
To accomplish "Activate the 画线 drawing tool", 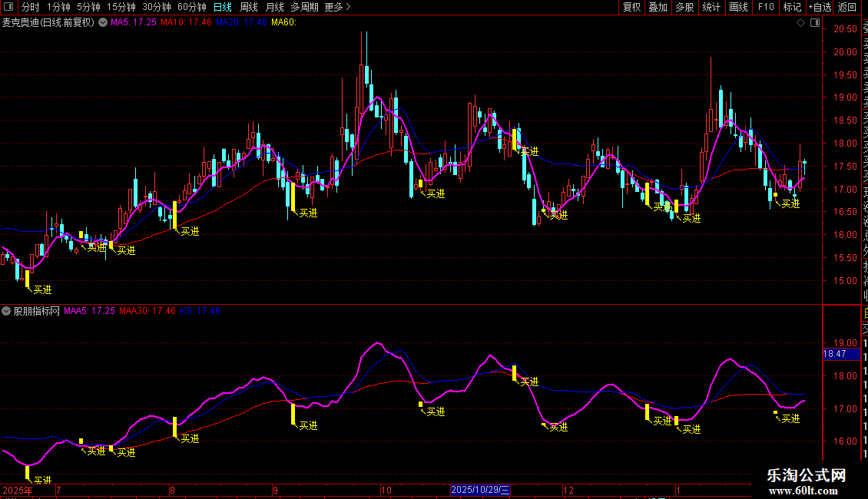I will [x=738, y=7].
